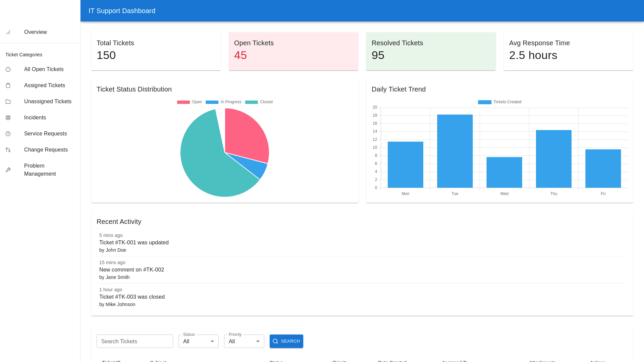Click the Priority dropdown arrow

[x=258, y=341]
